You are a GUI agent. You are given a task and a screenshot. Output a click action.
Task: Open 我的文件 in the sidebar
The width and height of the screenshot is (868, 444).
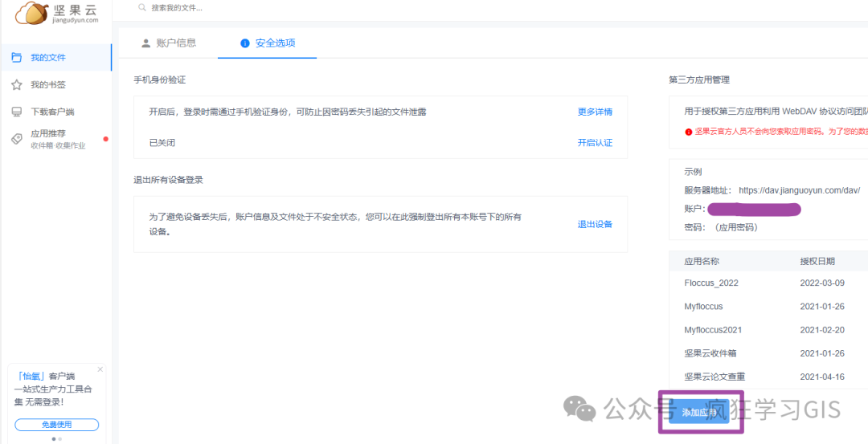pyautogui.click(x=56, y=58)
